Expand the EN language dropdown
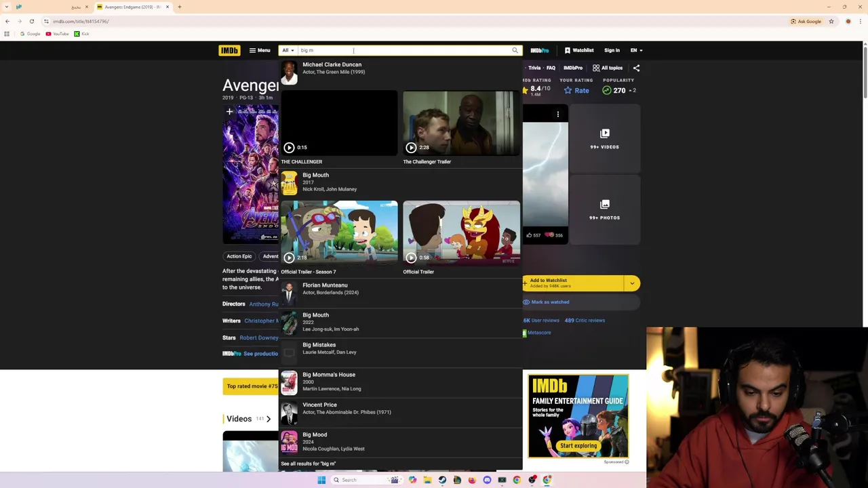The width and height of the screenshot is (868, 488). 636,50
